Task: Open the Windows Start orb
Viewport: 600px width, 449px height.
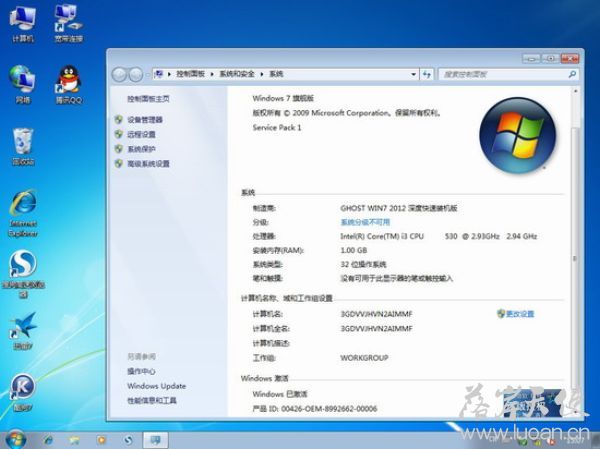Action: click(x=15, y=439)
